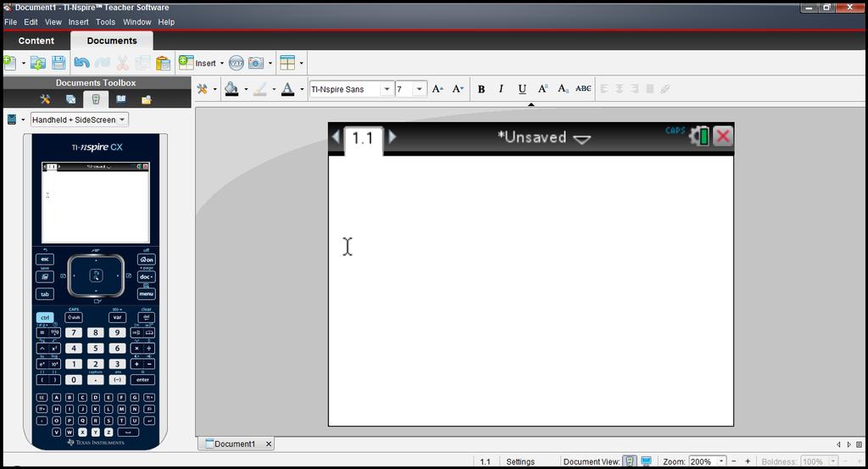Open font size dropdown

click(419, 88)
